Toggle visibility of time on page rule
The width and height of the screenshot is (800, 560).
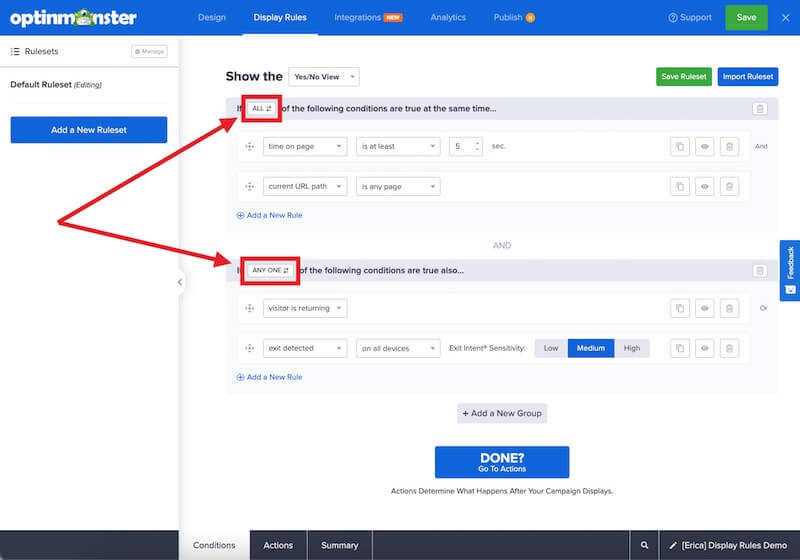pyautogui.click(x=705, y=147)
